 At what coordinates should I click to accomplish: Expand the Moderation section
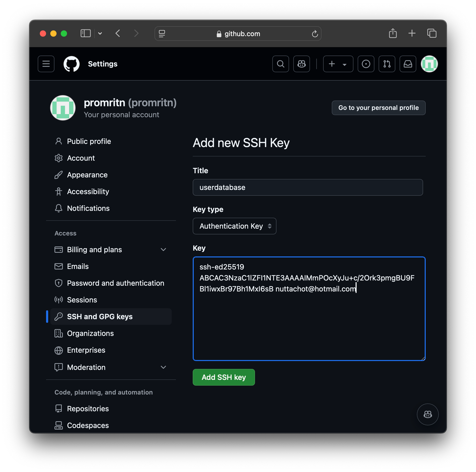[163, 367]
